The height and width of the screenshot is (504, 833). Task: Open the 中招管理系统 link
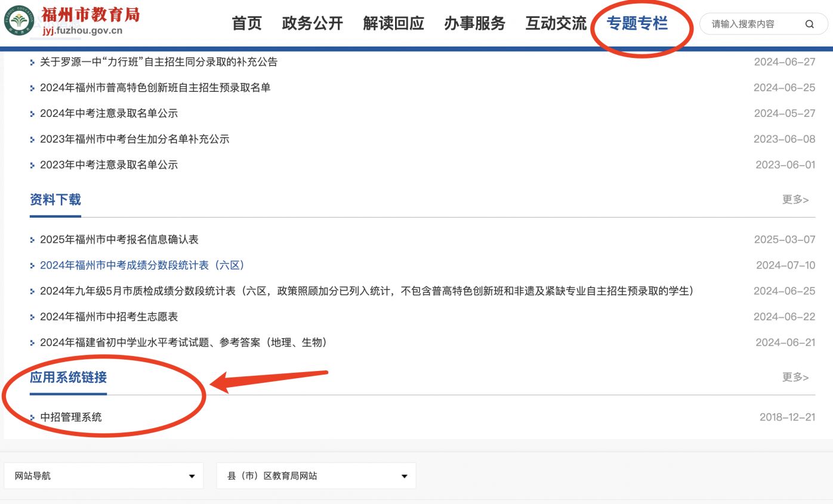coord(70,417)
